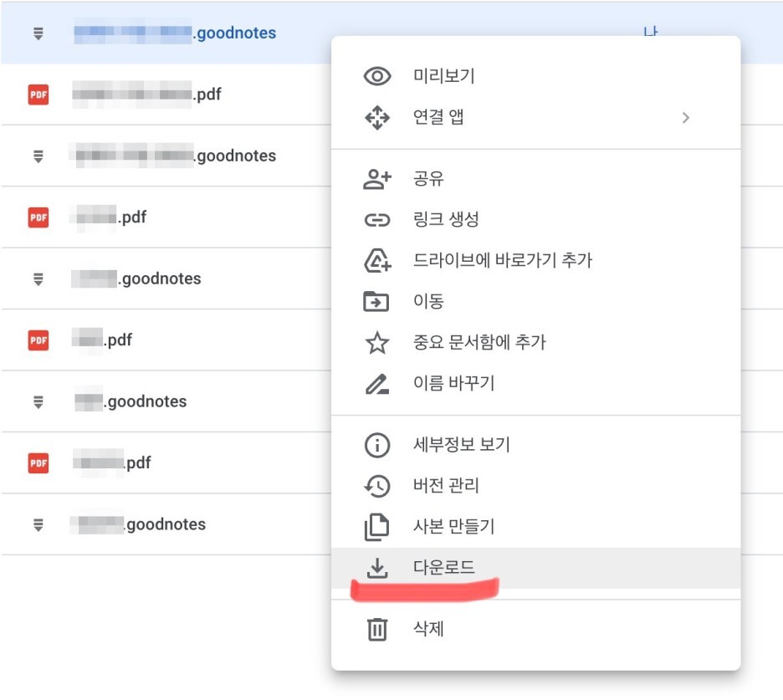Click the add-person icon beside 공유
Viewport: 783px width, 700px height.
pyautogui.click(x=377, y=179)
